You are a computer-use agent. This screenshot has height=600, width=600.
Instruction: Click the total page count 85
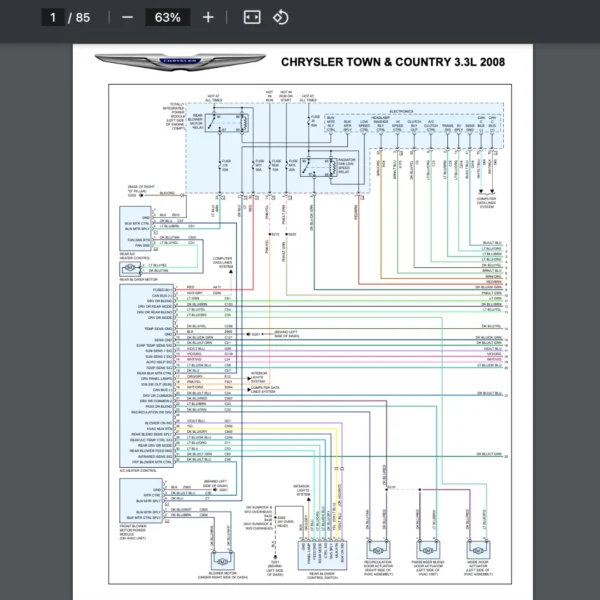click(x=82, y=17)
